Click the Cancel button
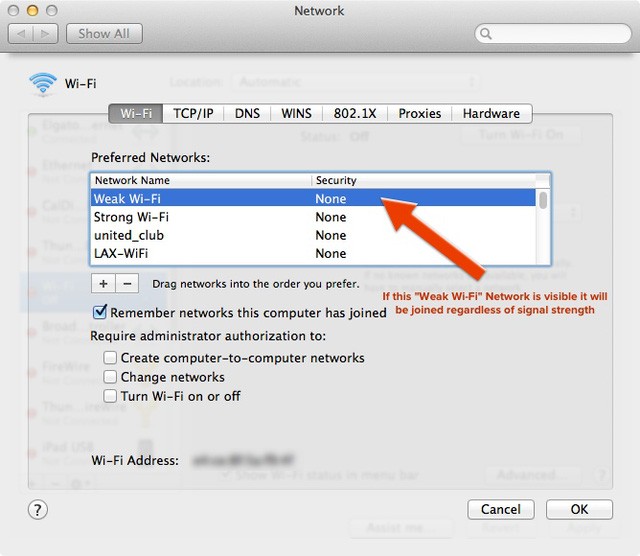This screenshot has width=640, height=556. pyautogui.click(x=500, y=509)
